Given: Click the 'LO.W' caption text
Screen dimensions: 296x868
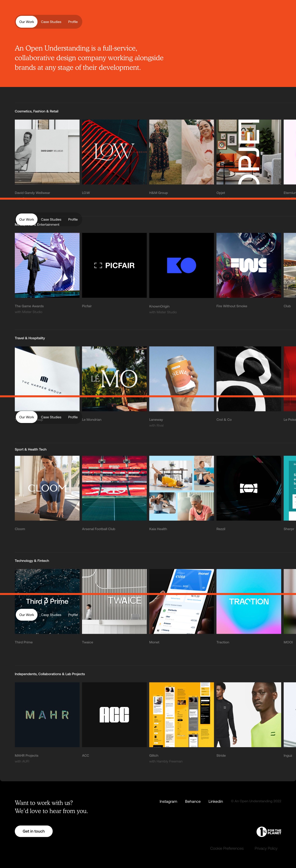Looking at the screenshot, I should pos(86,193).
